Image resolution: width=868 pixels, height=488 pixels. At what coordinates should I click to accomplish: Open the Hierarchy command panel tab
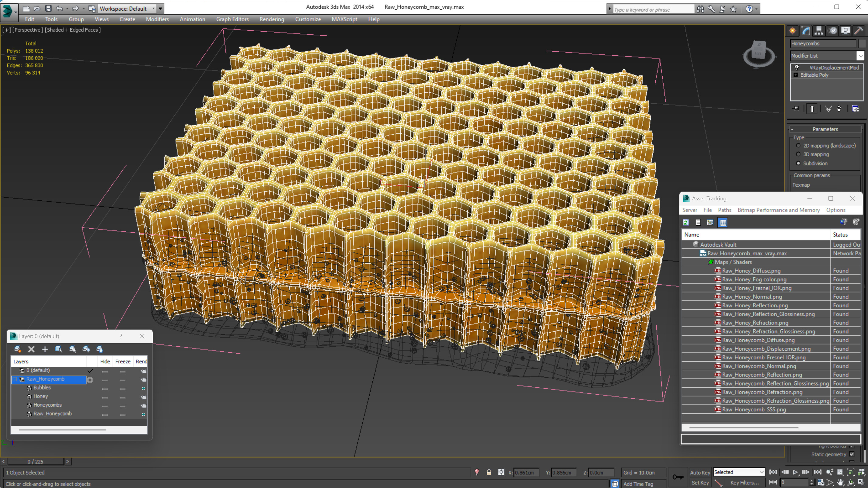pyautogui.click(x=819, y=31)
